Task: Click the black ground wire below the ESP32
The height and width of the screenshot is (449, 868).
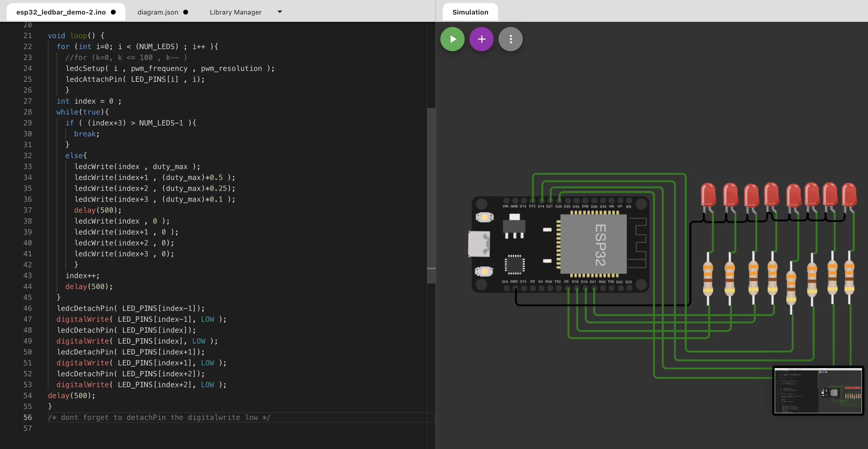Action: pos(603,305)
